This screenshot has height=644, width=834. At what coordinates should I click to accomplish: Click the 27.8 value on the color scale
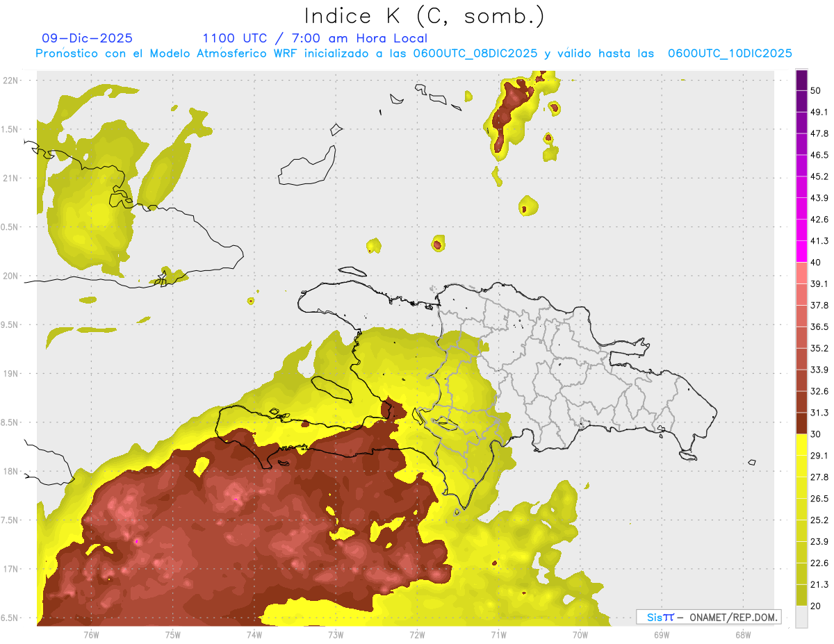pyautogui.click(x=819, y=477)
